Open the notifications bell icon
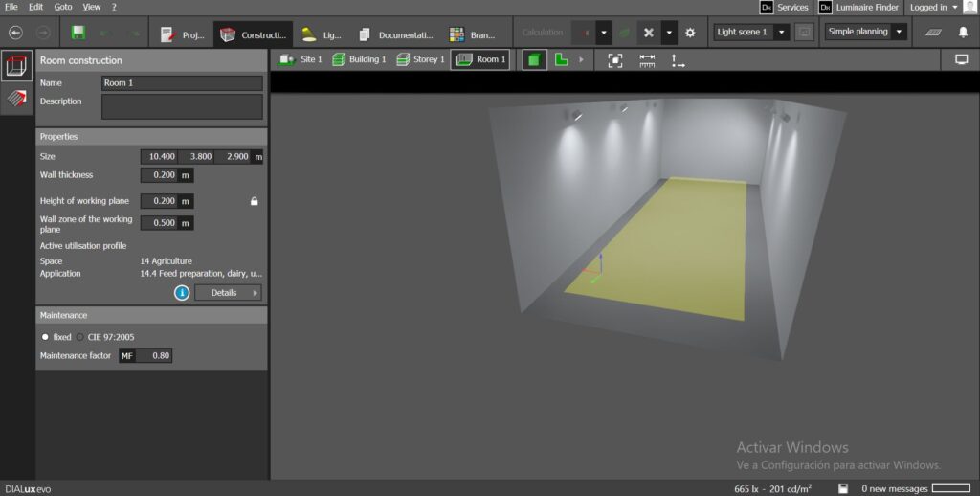This screenshot has width=980, height=496. [963, 33]
